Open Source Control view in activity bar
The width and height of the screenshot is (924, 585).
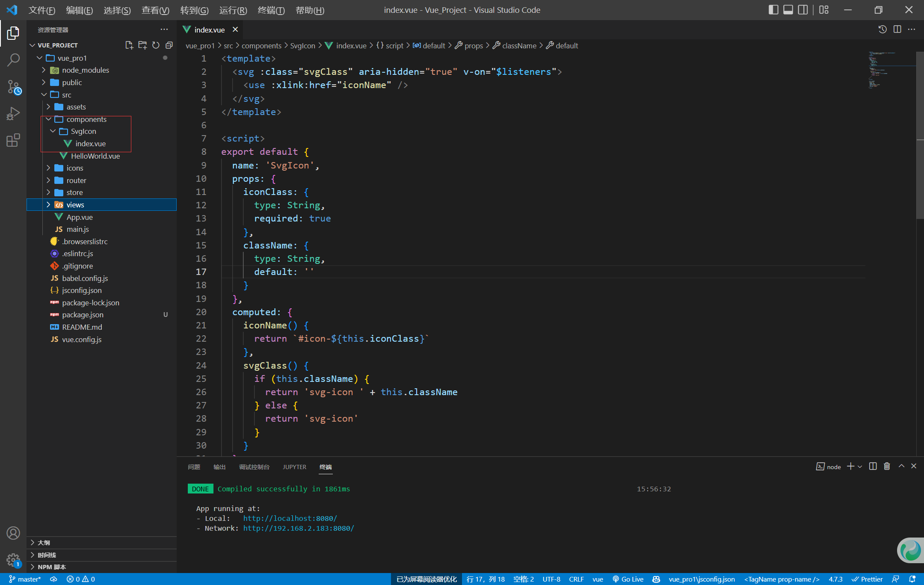pos(13,87)
